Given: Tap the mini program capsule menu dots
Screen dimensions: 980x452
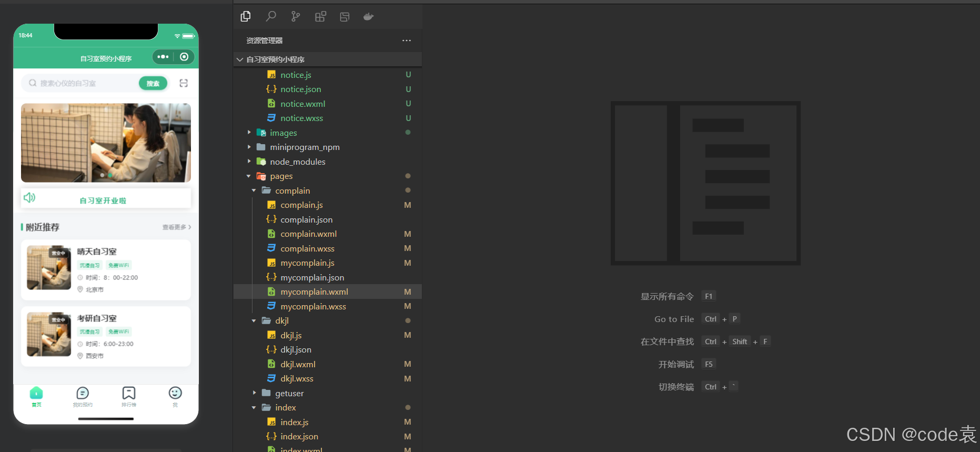Looking at the screenshot, I should click(x=163, y=57).
